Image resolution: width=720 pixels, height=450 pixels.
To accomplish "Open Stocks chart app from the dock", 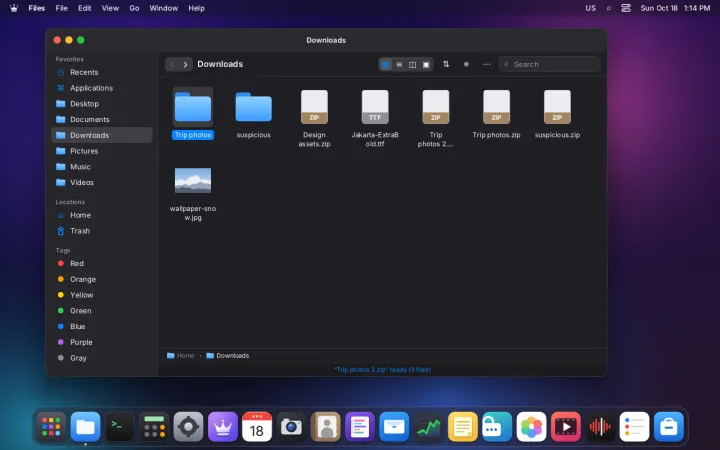I will [428, 427].
